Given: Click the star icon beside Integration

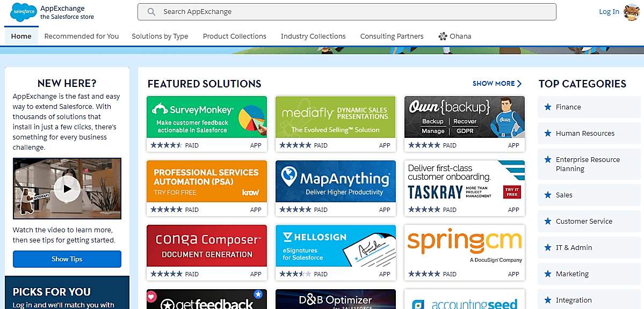Looking at the screenshot, I should click(x=547, y=300).
